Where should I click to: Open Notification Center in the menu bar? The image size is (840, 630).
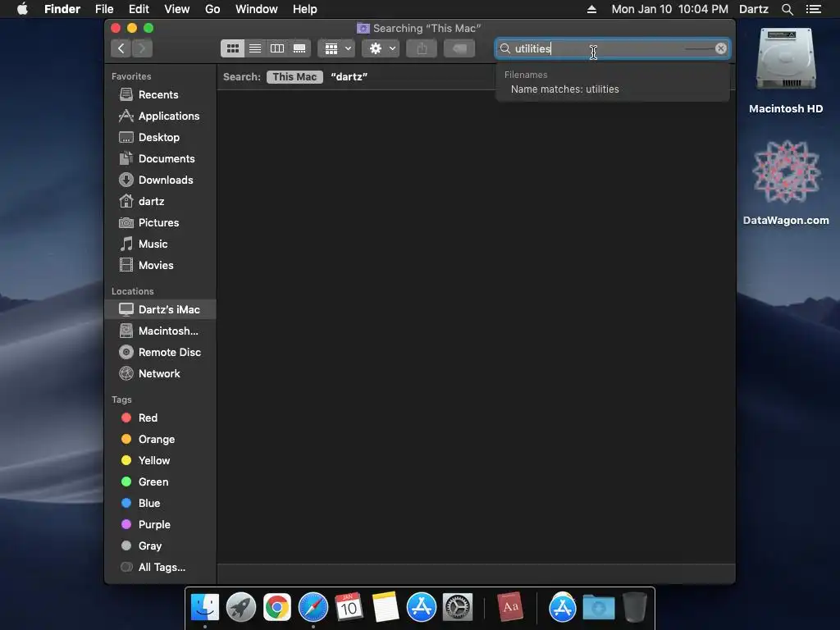(814, 9)
